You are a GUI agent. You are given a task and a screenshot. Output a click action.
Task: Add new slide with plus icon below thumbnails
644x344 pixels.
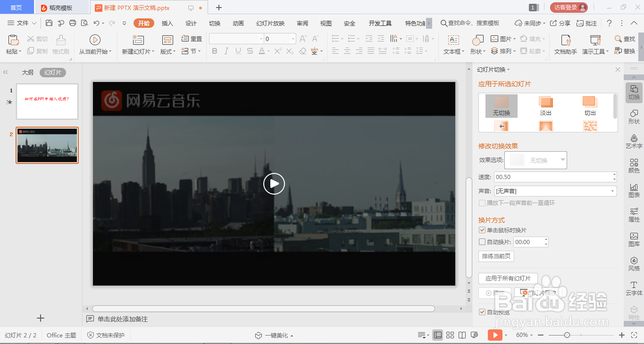click(41, 318)
